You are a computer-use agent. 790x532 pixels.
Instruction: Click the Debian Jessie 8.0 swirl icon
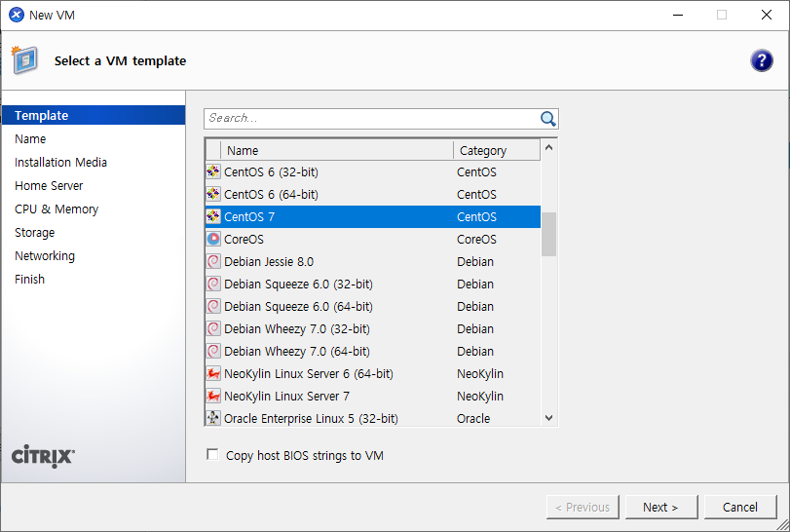213,261
